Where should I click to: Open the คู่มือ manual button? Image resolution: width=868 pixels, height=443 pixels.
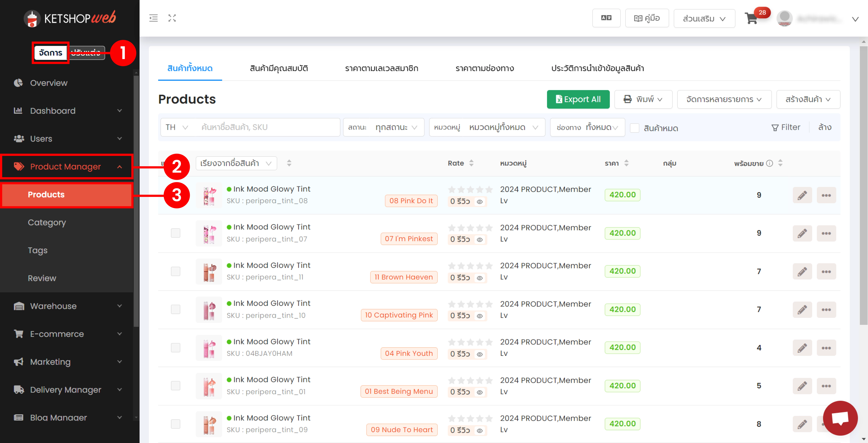point(647,18)
